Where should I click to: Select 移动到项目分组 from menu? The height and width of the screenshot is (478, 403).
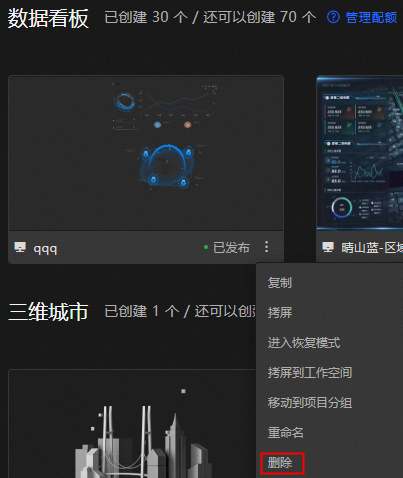point(310,403)
